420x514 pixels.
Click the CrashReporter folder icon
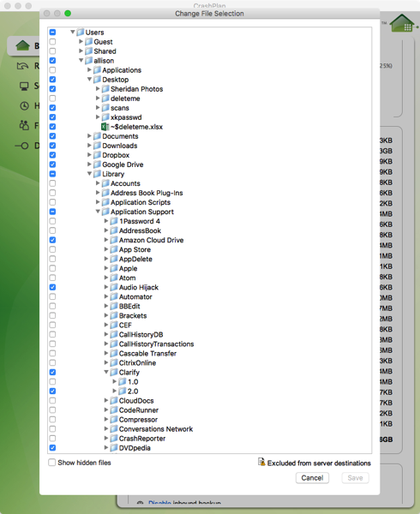(114, 439)
